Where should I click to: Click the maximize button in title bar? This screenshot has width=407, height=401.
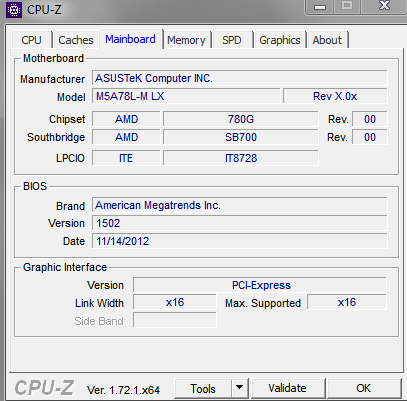pos(347,6)
